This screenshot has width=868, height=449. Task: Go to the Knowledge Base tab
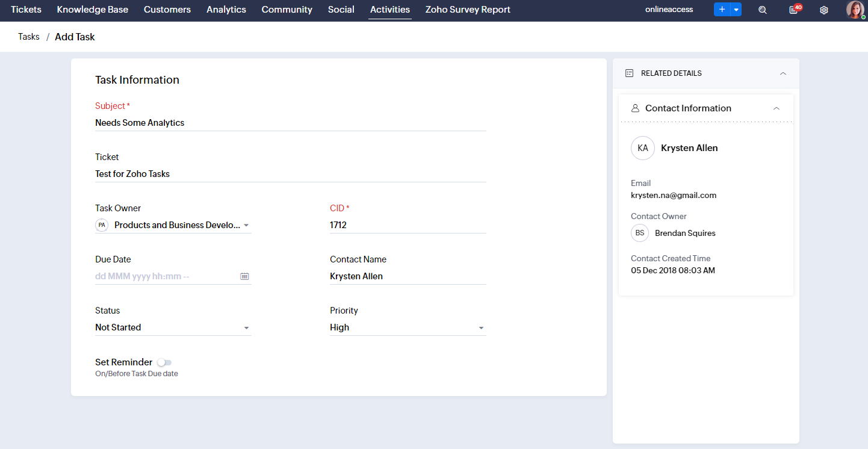point(92,10)
